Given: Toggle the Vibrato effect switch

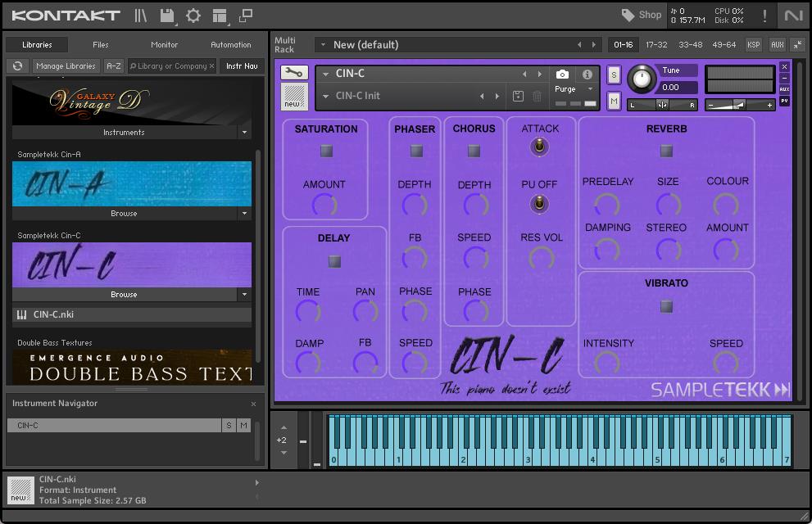Looking at the screenshot, I should click(666, 306).
